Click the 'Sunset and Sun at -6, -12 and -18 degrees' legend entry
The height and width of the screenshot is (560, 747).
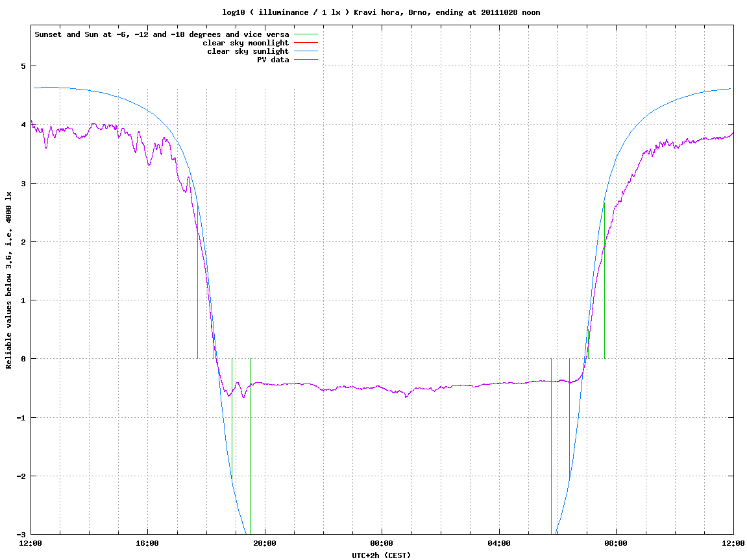(162, 34)
